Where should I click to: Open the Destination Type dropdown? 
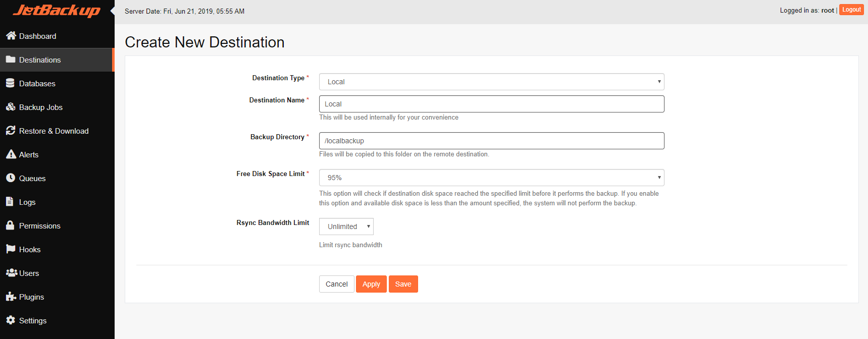[x=491, y=82]
